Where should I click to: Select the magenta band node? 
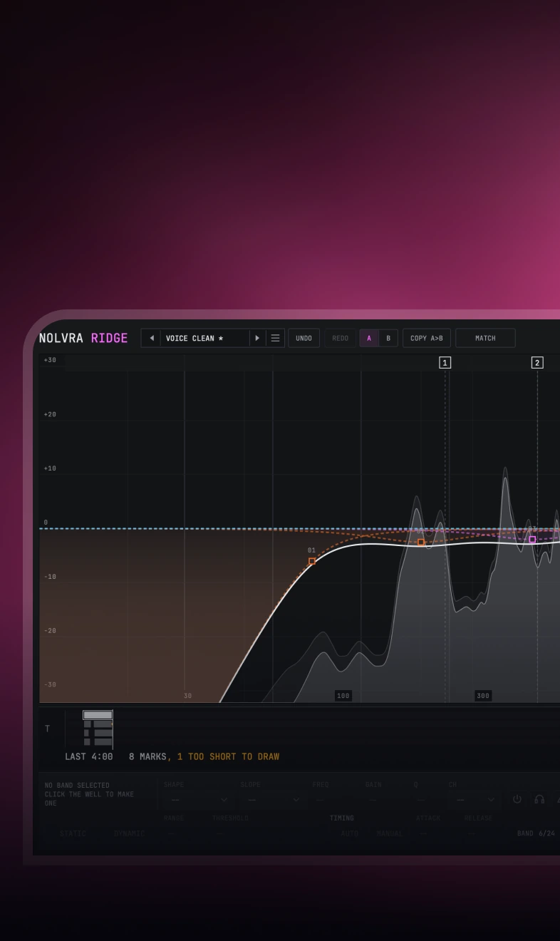coord(532,539)
